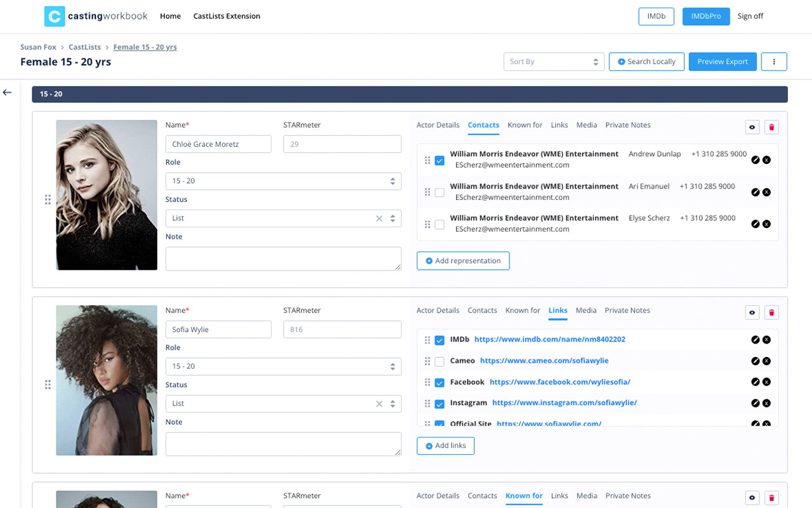Edit the Andrew Dunlap contact via its pencil icon
The width and height of the screenshot is (812, 508).
[755, 160]
